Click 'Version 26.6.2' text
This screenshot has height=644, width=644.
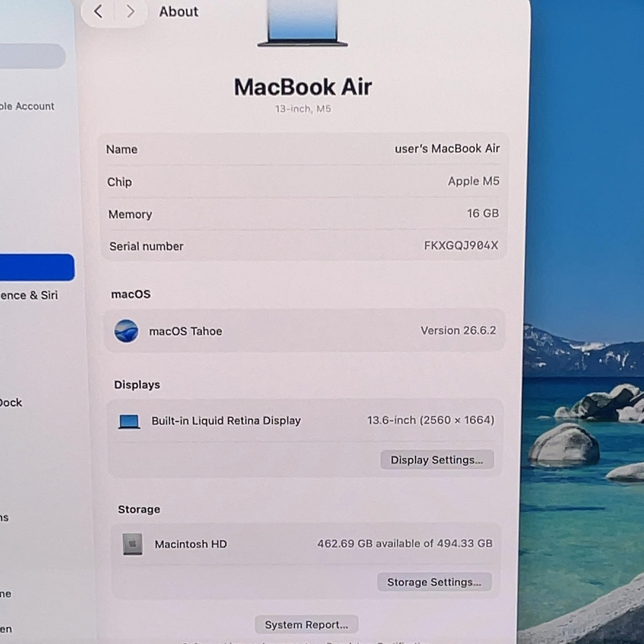point(458,331)
